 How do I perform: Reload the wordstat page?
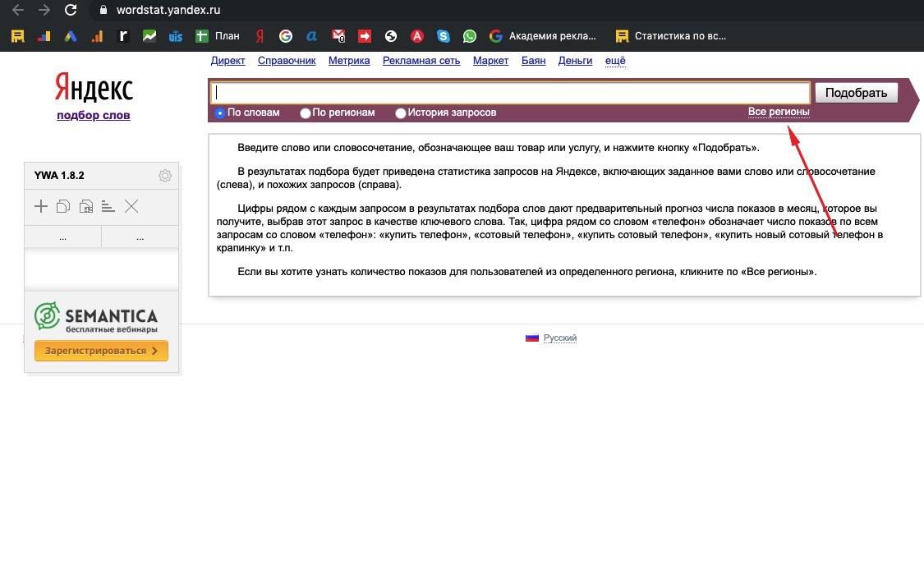[71, 10]
